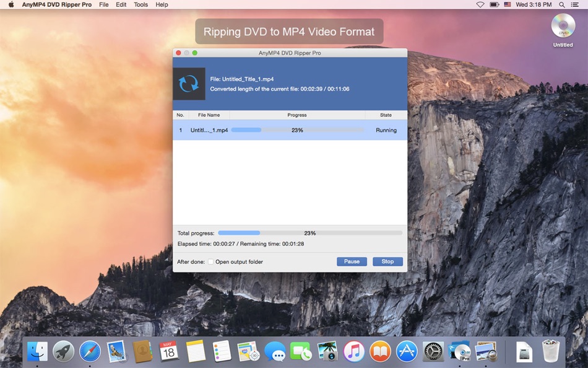Open the Tools menu
Screen dimensions: 588x368
click(x=141, y=4)
